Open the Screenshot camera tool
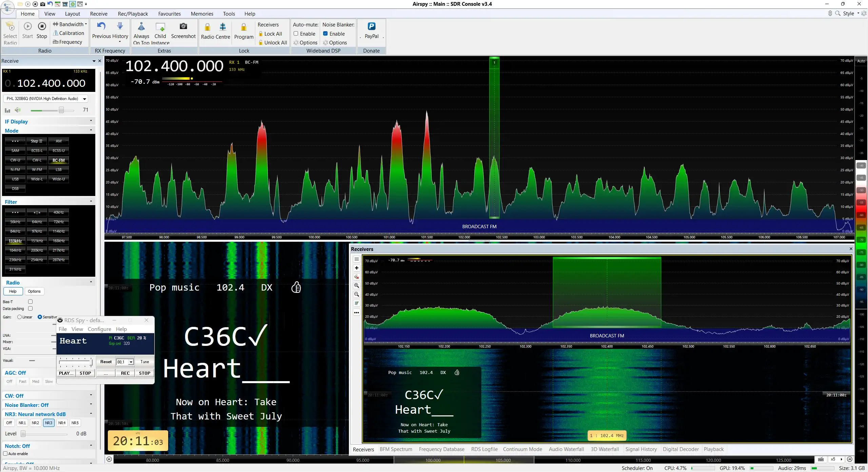Viewport: 868px width, 472px height. [x=183, y=26]
